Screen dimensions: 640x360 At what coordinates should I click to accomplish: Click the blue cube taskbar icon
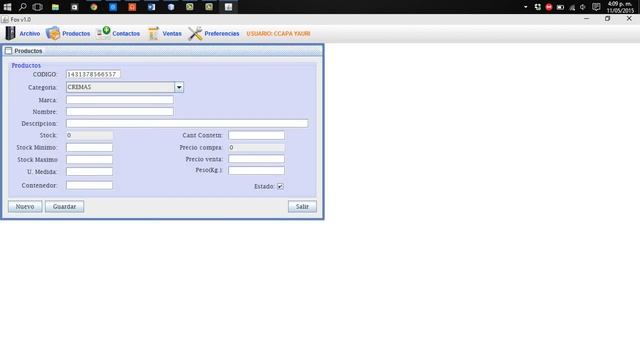pos(171,7)
